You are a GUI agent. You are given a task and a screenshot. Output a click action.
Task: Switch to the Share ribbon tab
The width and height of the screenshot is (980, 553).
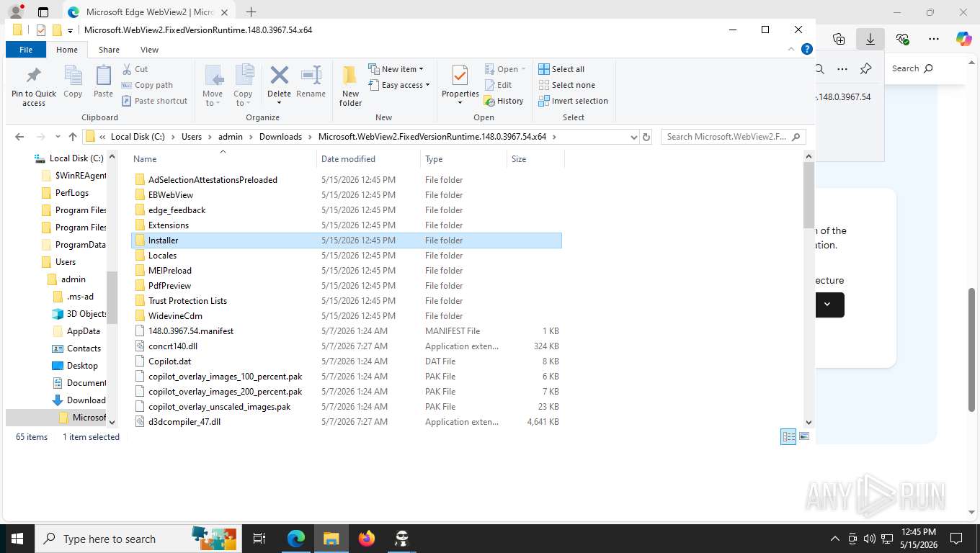point(110,50)
